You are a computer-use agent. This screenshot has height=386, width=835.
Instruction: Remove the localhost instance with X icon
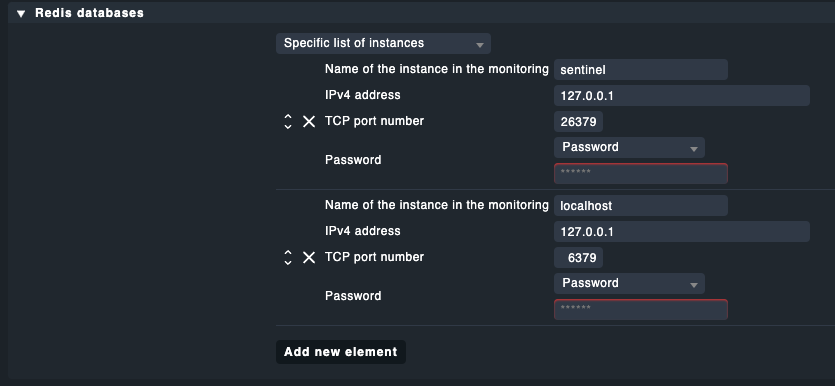[309, 258]
